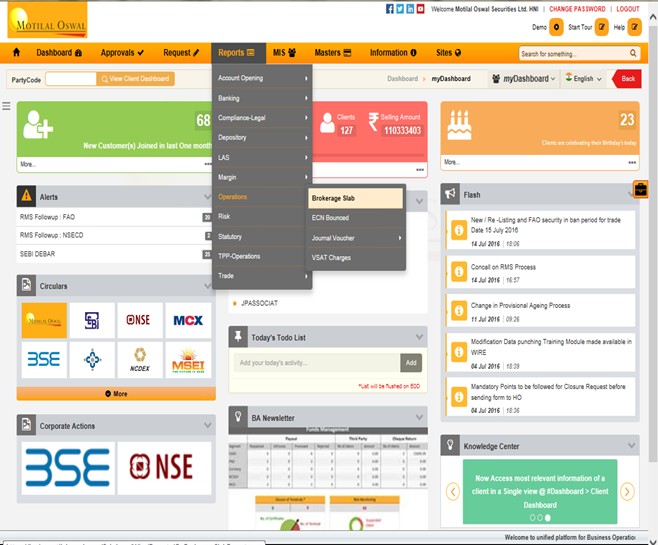Open BSE circulars tile
The width and height of the screenshot is (658, 545).
[44, 360]
